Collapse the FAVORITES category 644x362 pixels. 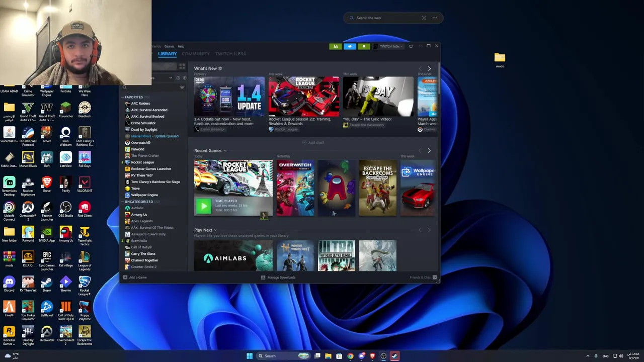122,97
